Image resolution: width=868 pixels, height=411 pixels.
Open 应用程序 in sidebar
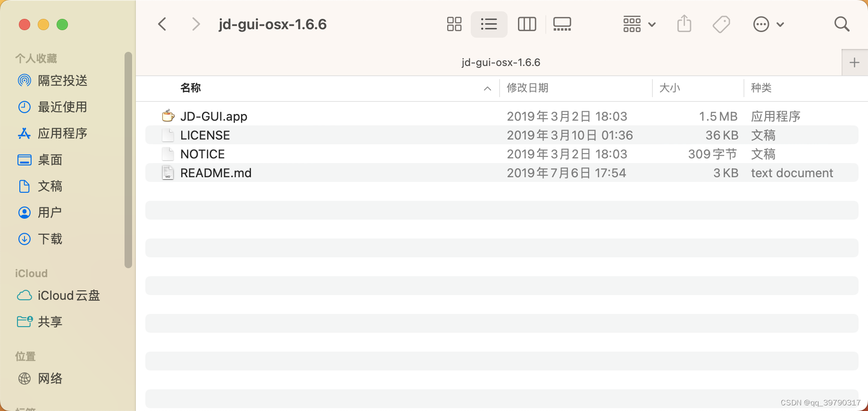click(x=63, y=133)
